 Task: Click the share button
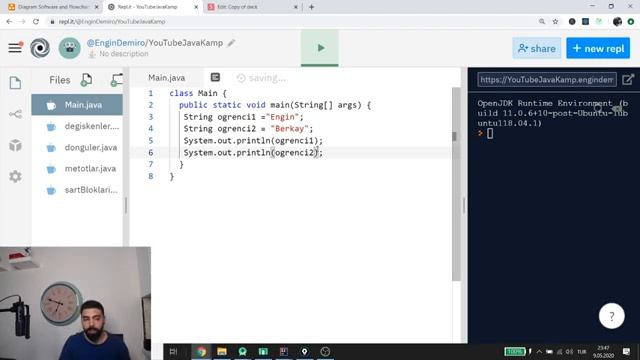pyautogui.click(x=536, y=49)
